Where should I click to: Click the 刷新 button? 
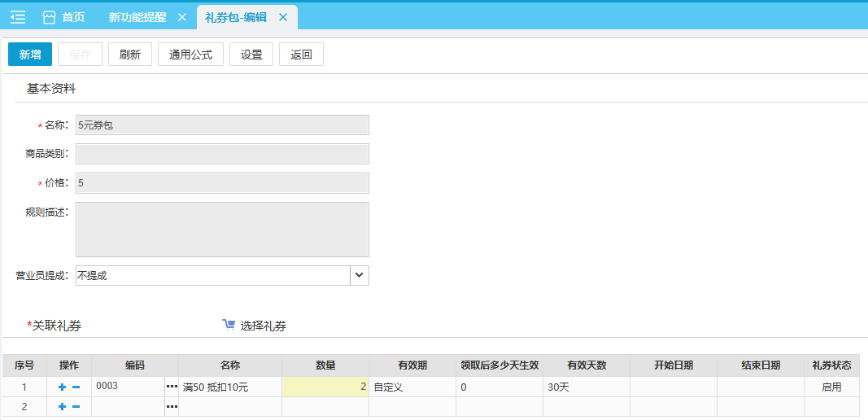pyautogui.click(x=129, y=55)
